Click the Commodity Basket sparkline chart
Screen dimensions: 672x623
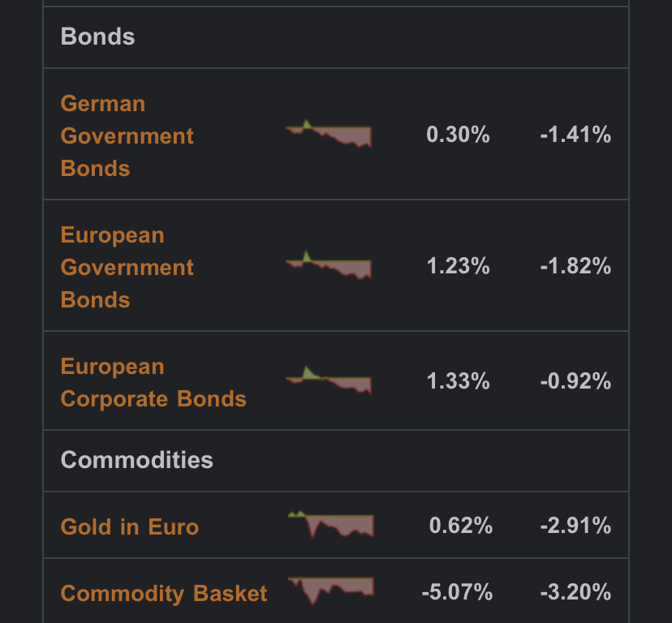pyautogui.click(x=331, y=590)
